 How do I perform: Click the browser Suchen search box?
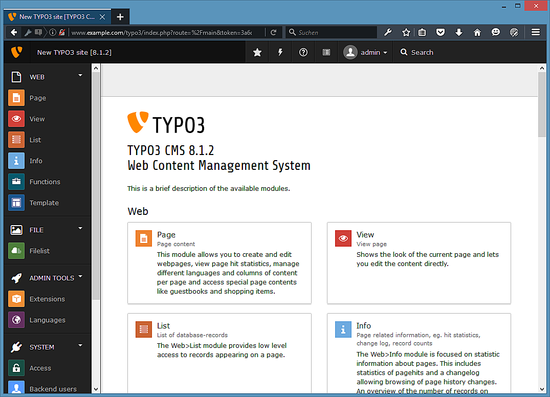[x=331, y=33]
